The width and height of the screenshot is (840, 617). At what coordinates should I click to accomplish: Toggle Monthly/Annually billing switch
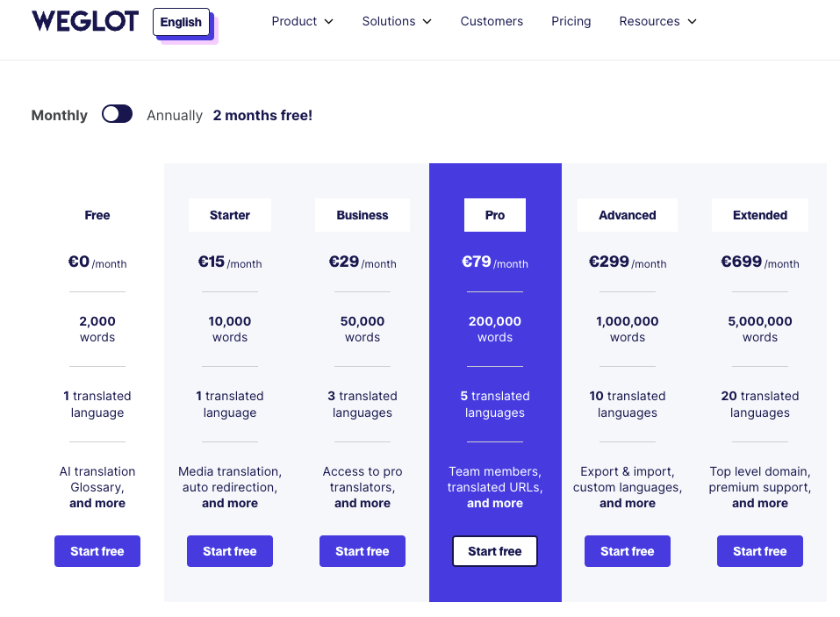click(x=117, y=114)
